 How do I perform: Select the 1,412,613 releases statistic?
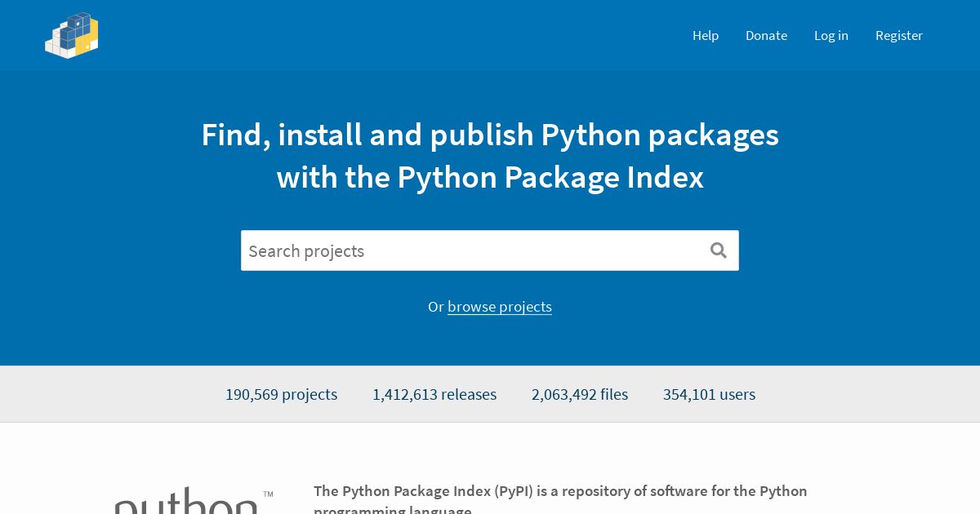434,394
